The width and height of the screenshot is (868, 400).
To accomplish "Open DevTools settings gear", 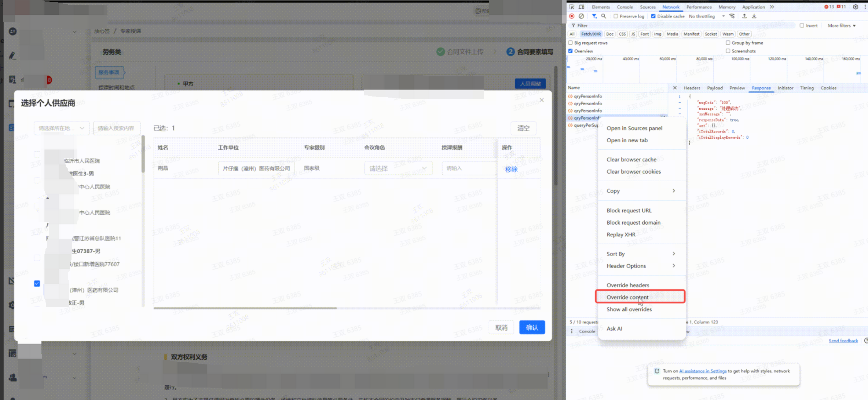I will [x=856, y=7].
